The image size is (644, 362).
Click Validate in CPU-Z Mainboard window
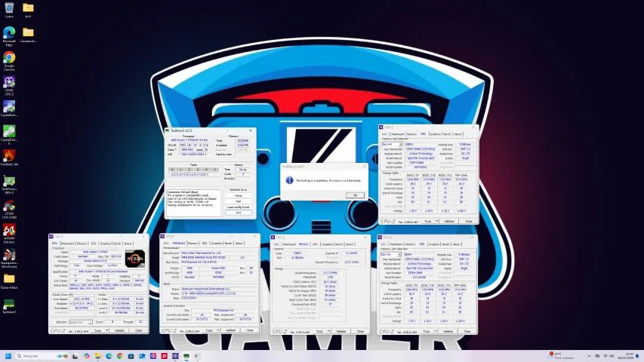(231, 330)
